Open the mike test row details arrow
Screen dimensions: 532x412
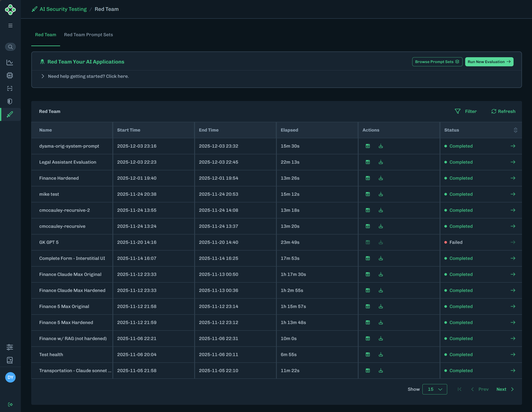point(513,194)
